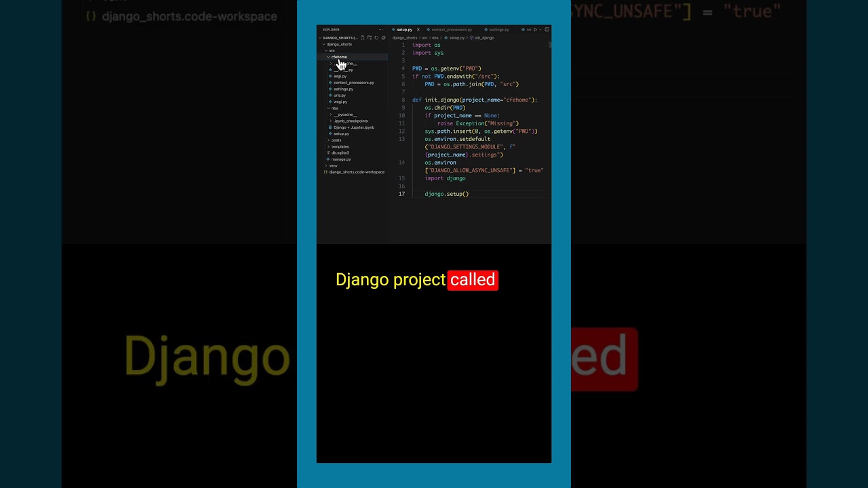Screen dimensions: 868x488
Task: Run the Python file with play icon
Action: click(x=535, y=30)
